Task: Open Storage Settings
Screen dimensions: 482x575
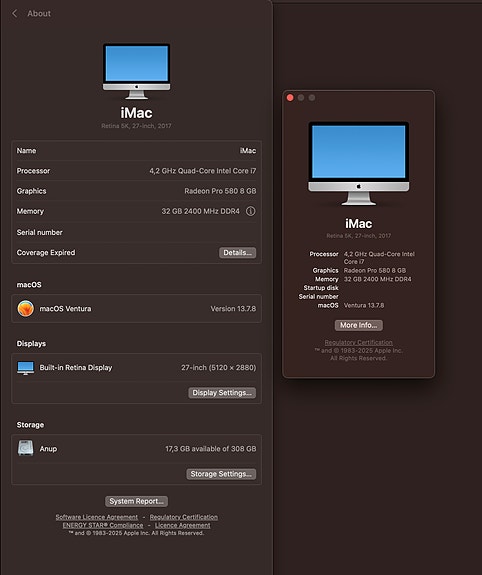Action: 221,474
